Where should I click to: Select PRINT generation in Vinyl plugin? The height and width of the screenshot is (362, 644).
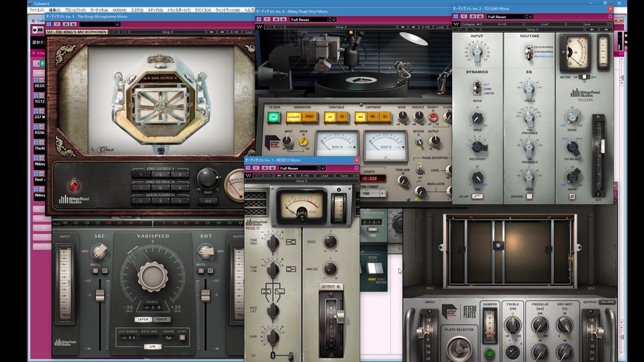point(309,117)
